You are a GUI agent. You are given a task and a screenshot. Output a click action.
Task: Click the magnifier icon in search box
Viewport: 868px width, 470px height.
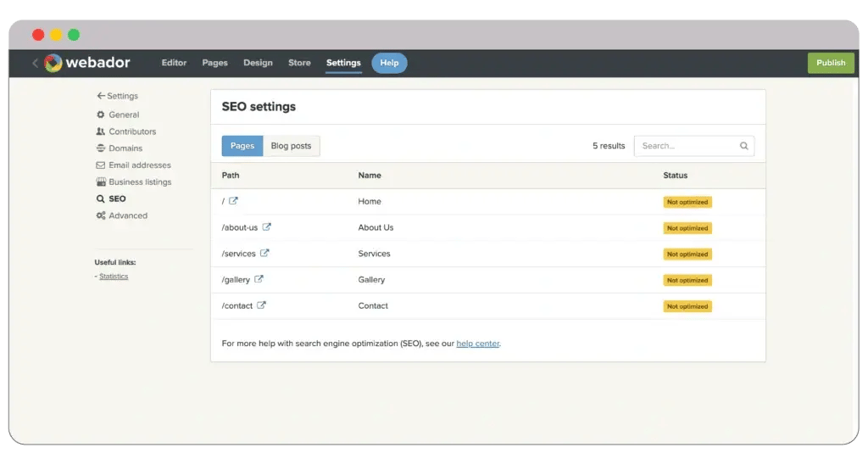(743, 146)
